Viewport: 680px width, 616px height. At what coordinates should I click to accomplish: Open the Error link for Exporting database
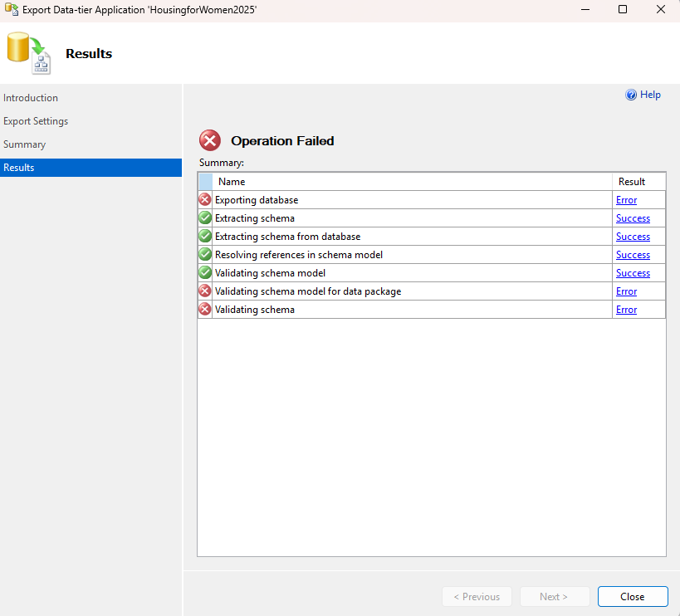(x=626, y=200)
